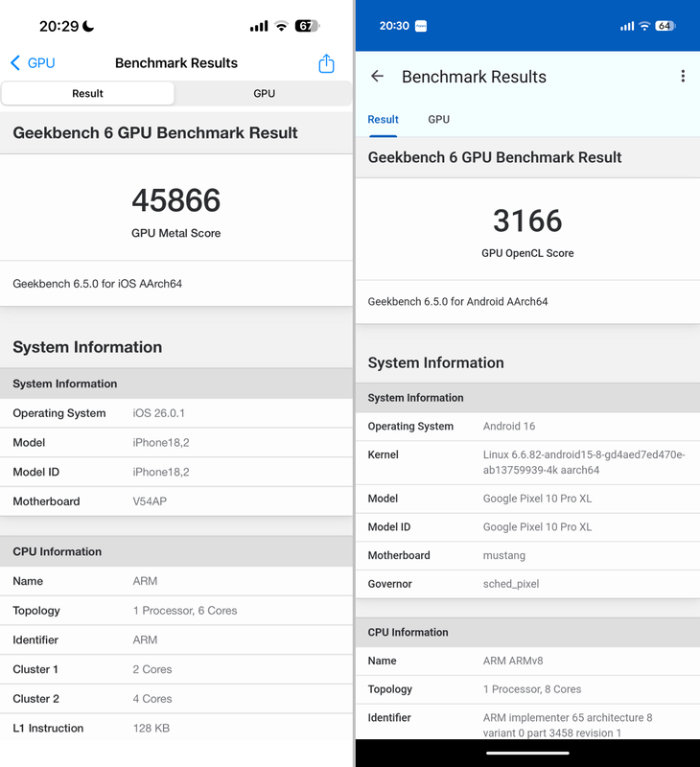Viewport: 700px width, 767px height.
Task: Tap the back arrow on the Android screen
Action: (377, 77)
